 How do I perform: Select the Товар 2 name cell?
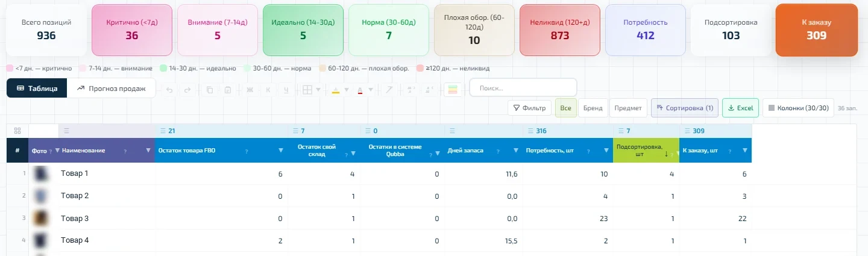coord(107,196)
